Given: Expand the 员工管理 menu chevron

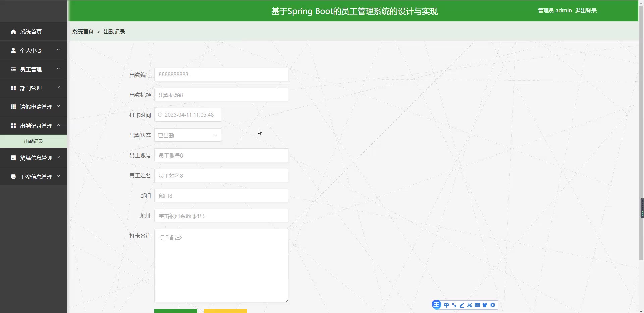Looking at the screenshot, I should (x=58, y=69).
